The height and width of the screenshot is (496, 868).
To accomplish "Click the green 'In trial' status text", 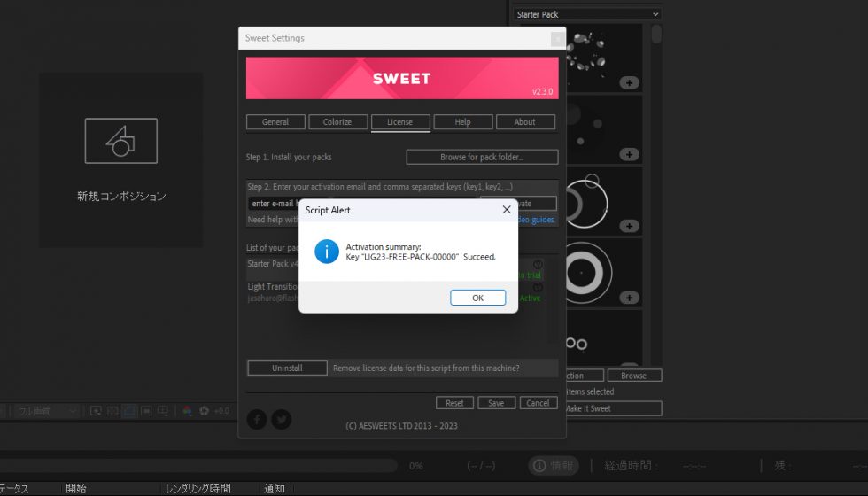I will (531, 275).
